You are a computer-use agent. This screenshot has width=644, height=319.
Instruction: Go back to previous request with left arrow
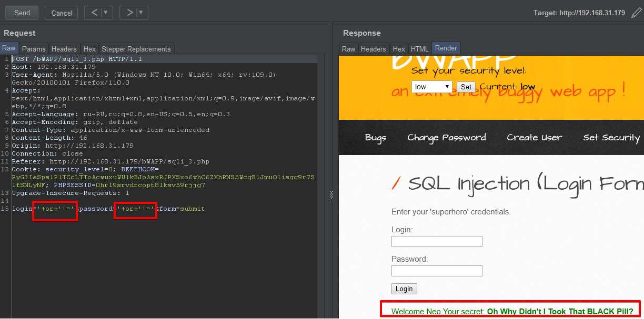(x=94, y=13)
